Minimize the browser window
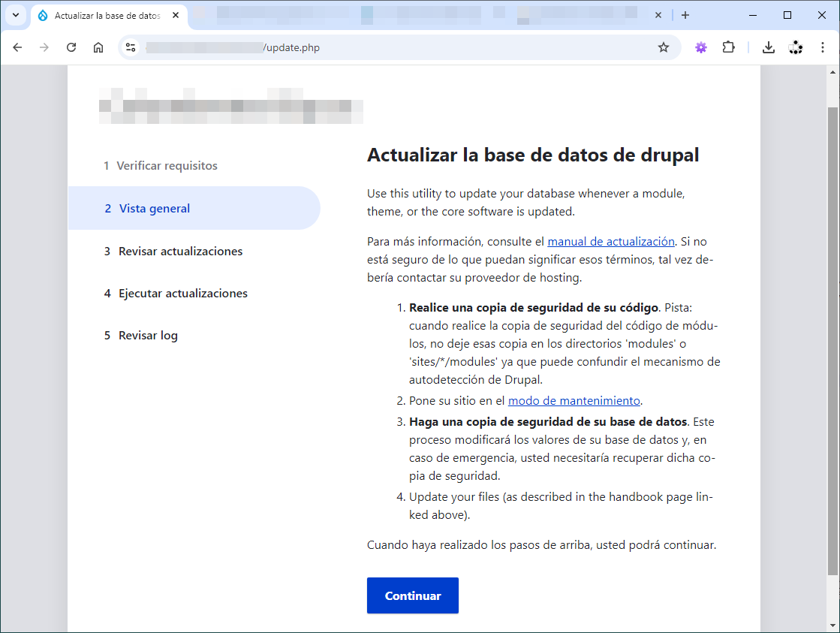The width and height of the screenshot is (840, 633). (x=753, y=15)
